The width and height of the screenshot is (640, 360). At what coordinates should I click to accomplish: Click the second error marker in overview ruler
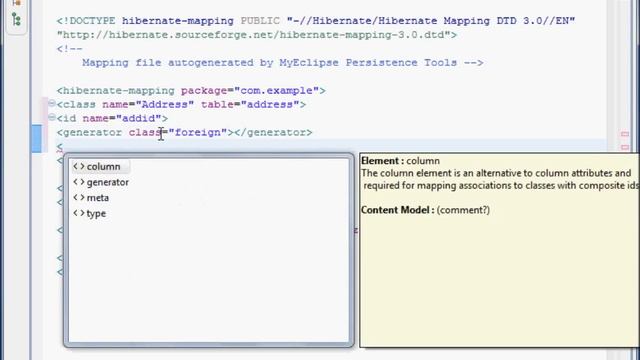pyautogui.click(x=625, y=147)
